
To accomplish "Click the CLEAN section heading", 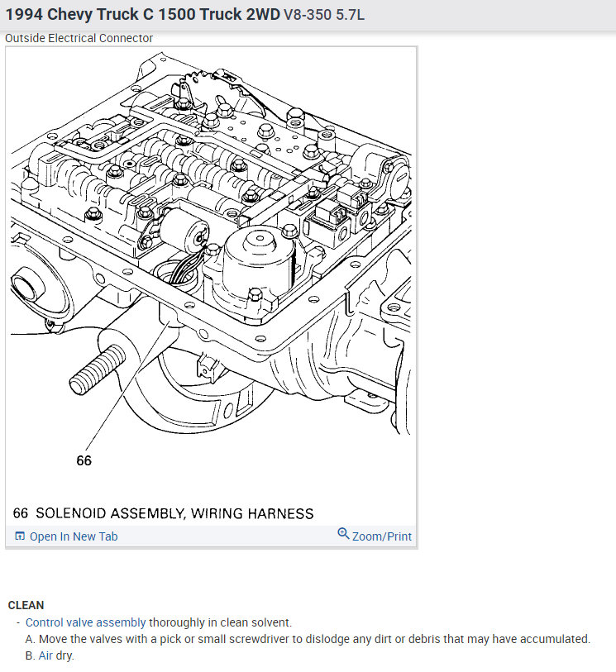I will point(26,605).
